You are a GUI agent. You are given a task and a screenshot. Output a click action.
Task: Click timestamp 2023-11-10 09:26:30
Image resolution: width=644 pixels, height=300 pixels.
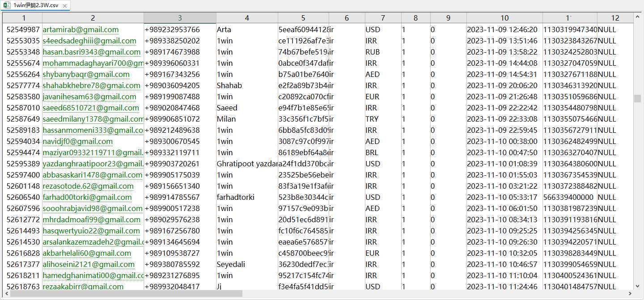tap(504, 242)
